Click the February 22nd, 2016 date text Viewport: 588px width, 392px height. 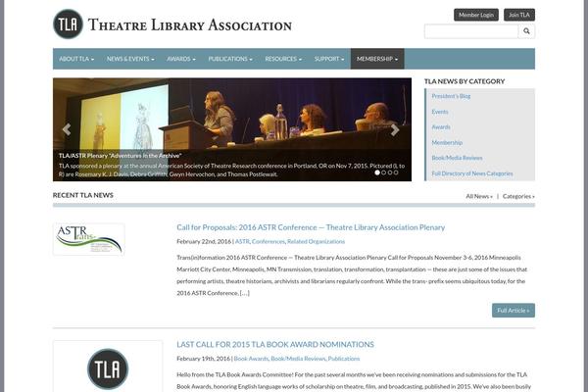204,242
